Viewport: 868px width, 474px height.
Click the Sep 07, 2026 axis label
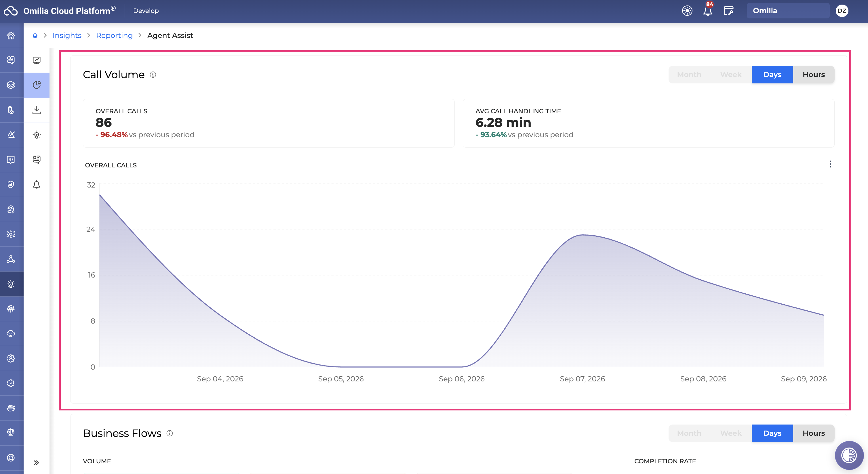582,379
